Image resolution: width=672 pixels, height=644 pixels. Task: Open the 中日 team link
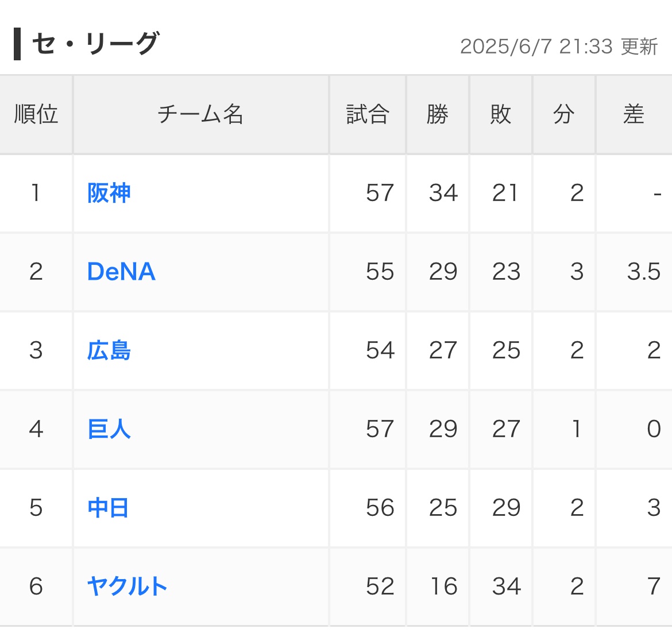pyautogui.click(x=108, y=508)
